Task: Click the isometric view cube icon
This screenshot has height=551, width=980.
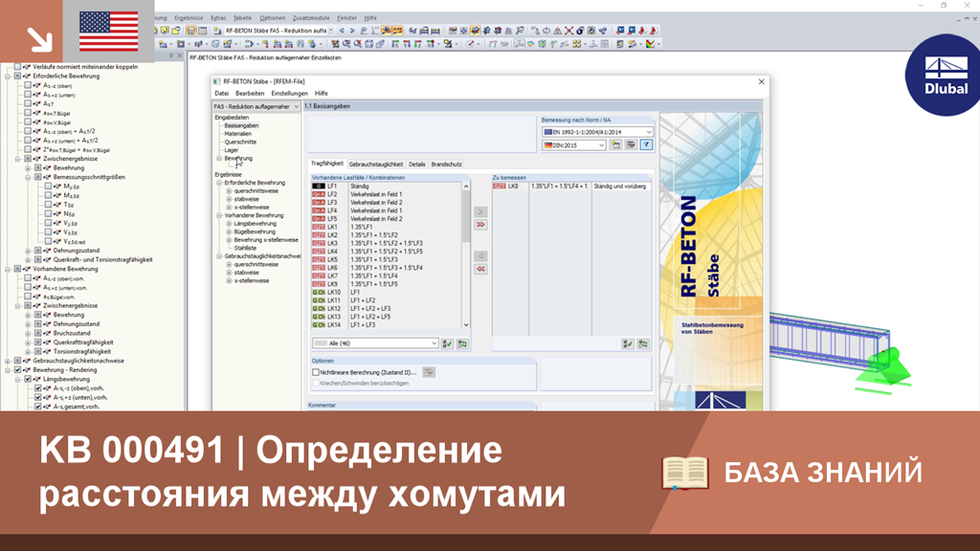Action: click(x=369, y=44)
